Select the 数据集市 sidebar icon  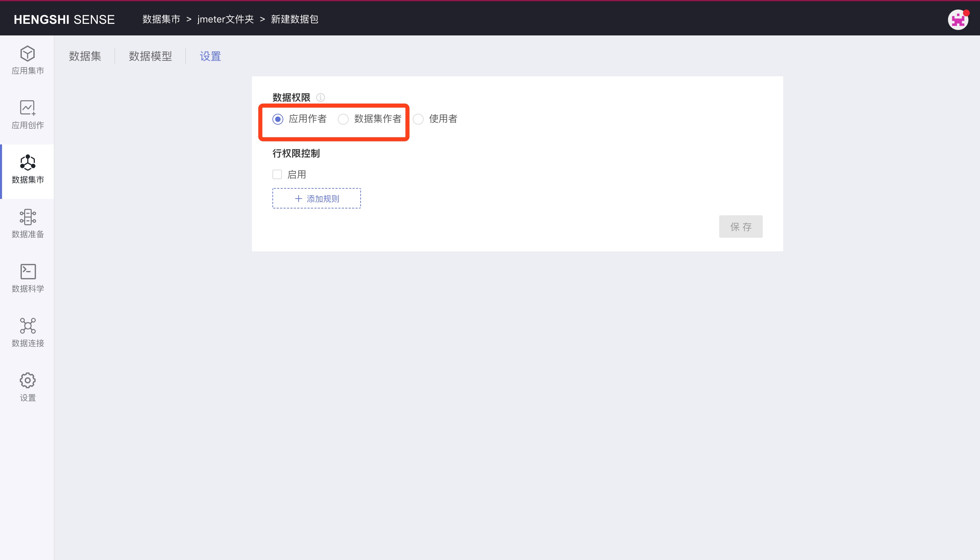27,163
